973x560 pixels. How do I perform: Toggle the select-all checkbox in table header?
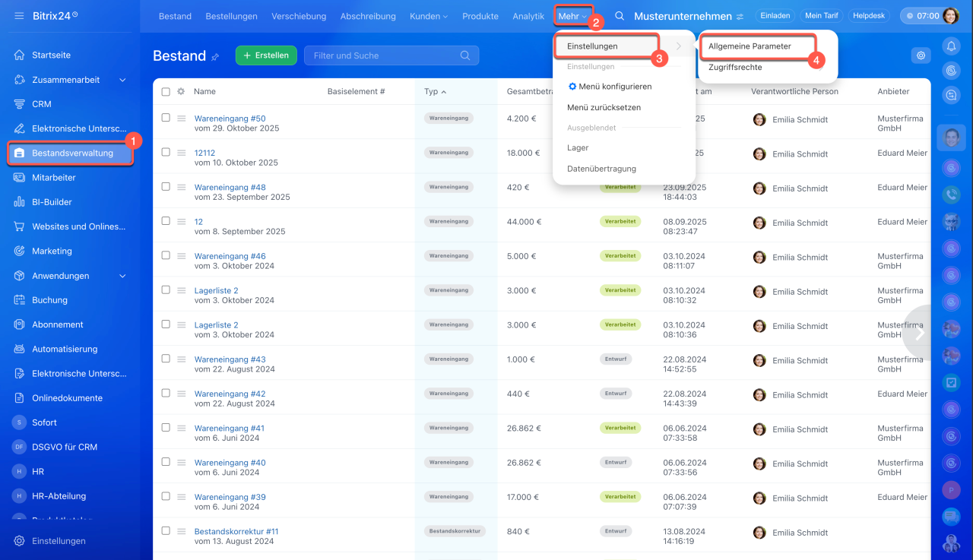tap(166, 92)
